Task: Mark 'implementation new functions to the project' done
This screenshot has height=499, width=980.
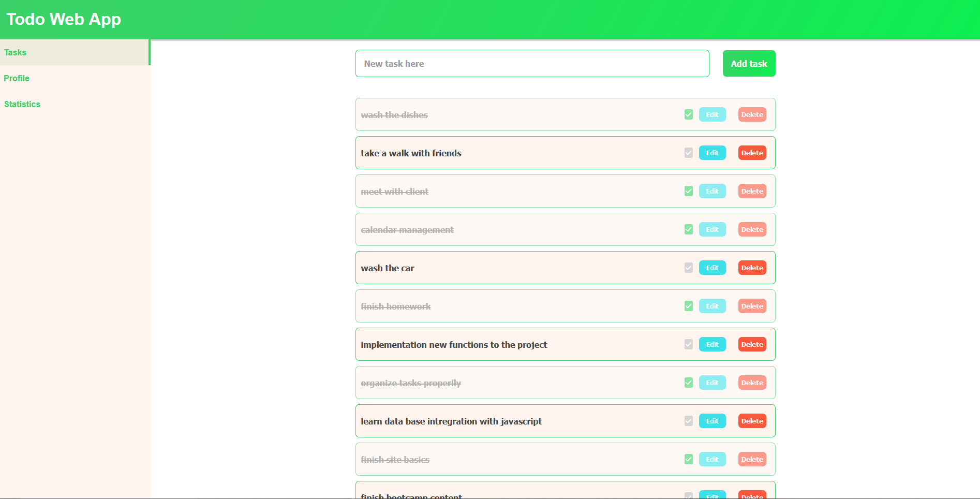Action: (x=688, y=344)
